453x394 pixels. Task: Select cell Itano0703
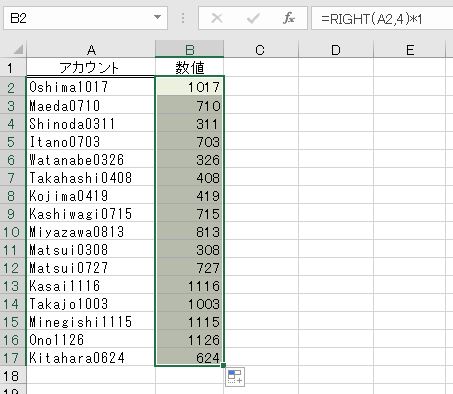(91, 141)
